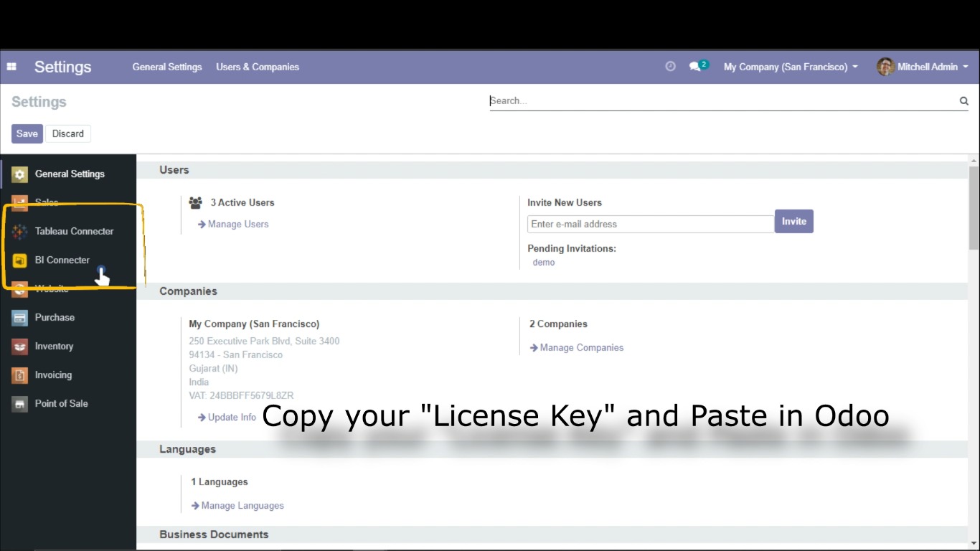
Task: Click the VAT number text
Action: (x=241, y=395)
